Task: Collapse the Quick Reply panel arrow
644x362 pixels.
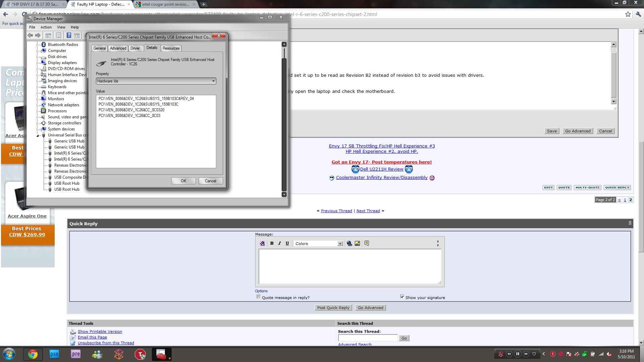Action: coord(630,223)
